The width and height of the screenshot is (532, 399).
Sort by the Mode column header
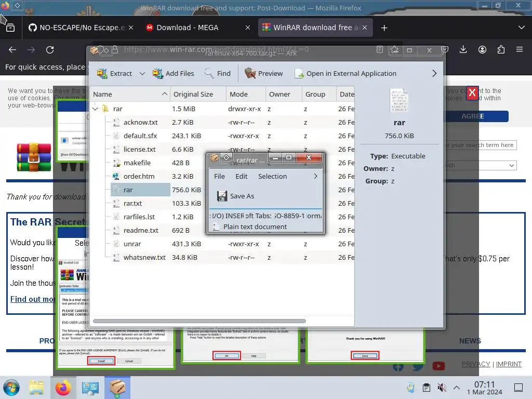[246, 94]
